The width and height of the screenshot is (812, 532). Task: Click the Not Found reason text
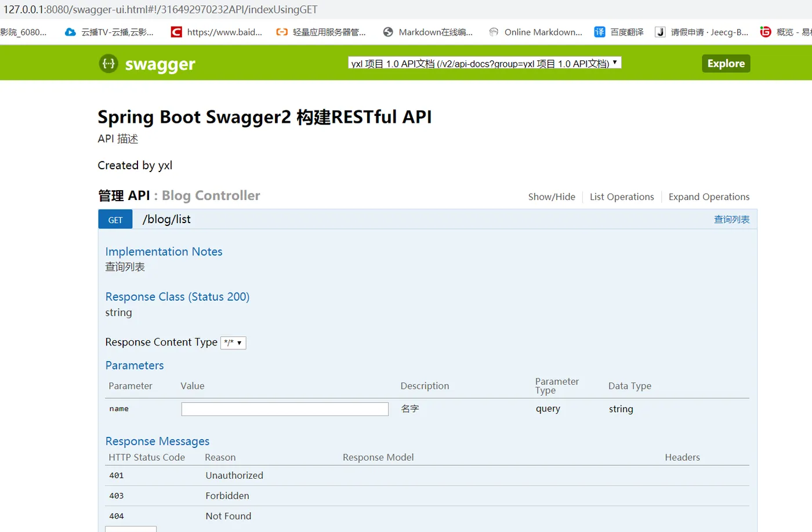click(x=229, y=516)
